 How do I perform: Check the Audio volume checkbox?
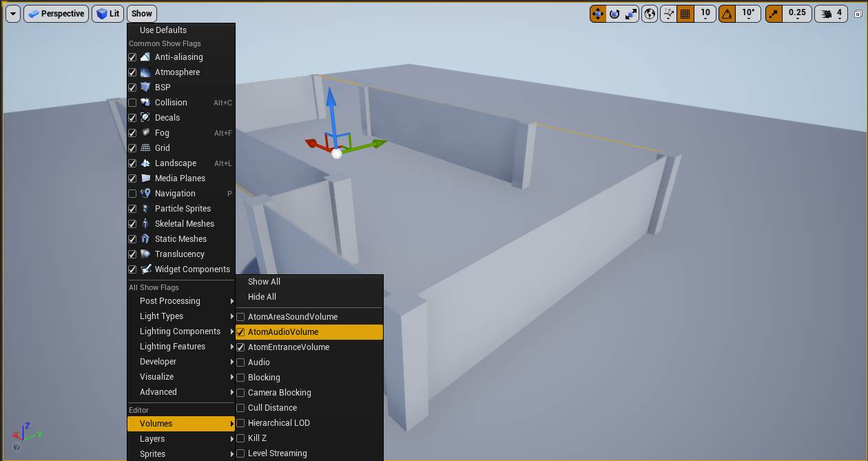(x=240, y=362)
